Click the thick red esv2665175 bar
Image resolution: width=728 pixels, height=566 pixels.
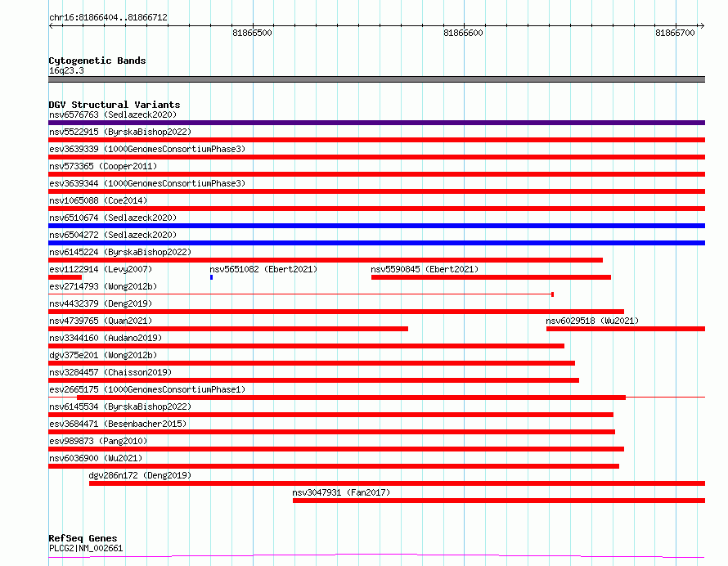tap(352, 398)
